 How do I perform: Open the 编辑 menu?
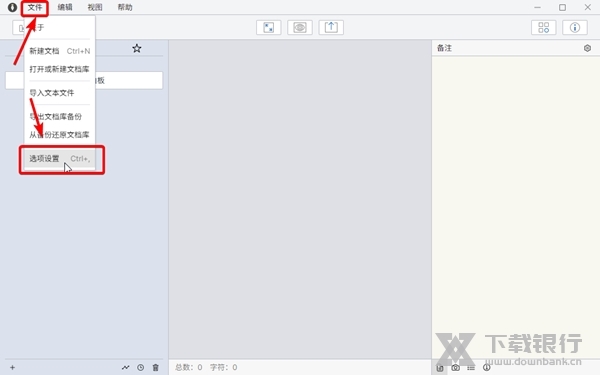point(65,7)
